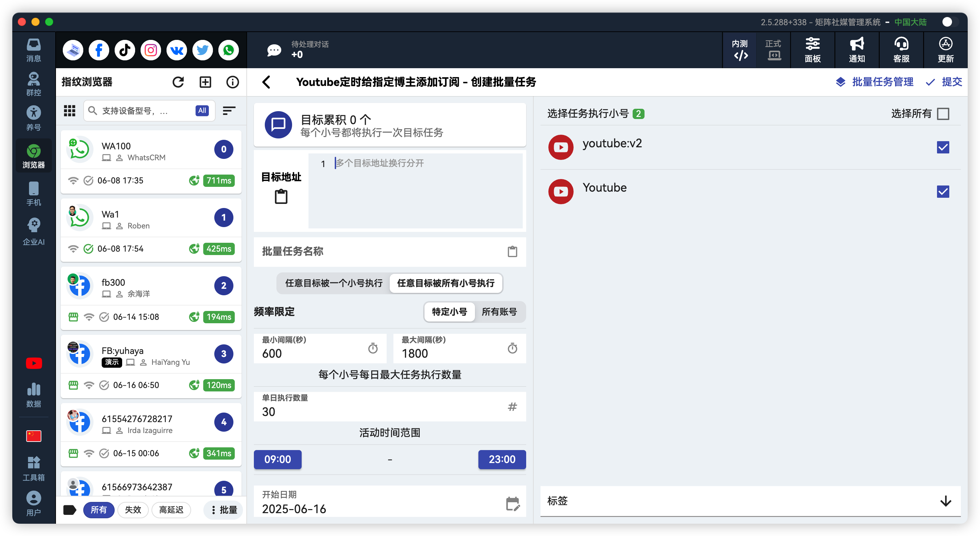The image size is (980, 536).
Task: Open the All search filter dropdown
Action: [x=202, y=110]
